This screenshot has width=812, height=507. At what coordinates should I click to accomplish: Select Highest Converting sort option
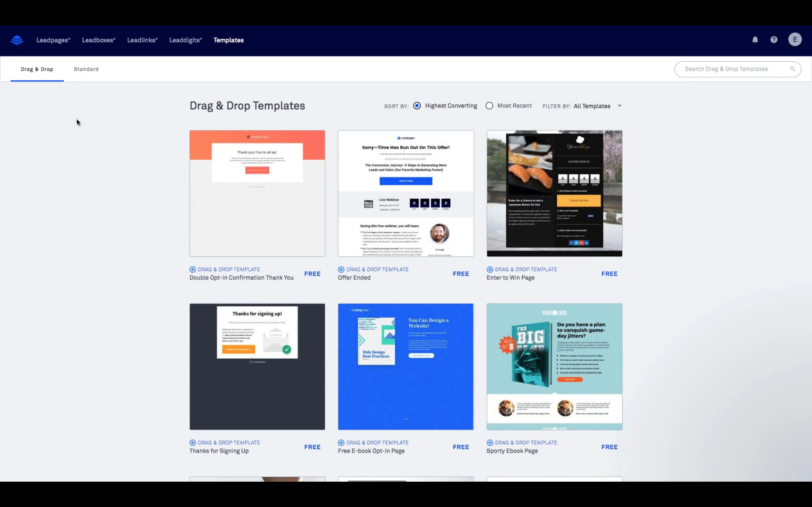tap(417, 105)
